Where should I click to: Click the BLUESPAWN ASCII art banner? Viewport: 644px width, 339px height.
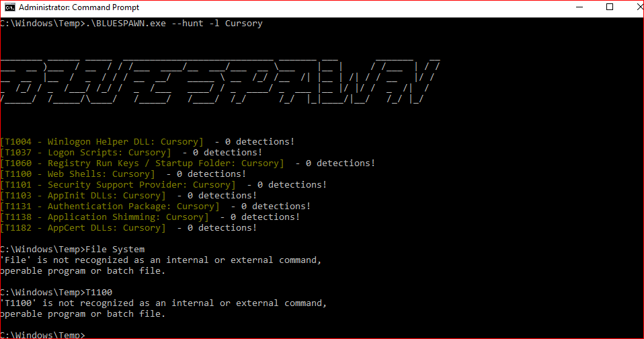click(220, 81)
